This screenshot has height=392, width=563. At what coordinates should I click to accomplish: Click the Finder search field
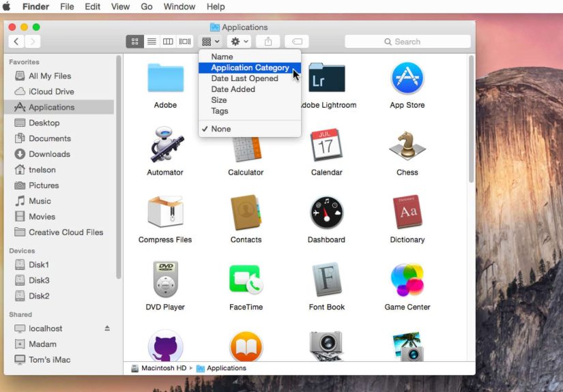point(407,42)
